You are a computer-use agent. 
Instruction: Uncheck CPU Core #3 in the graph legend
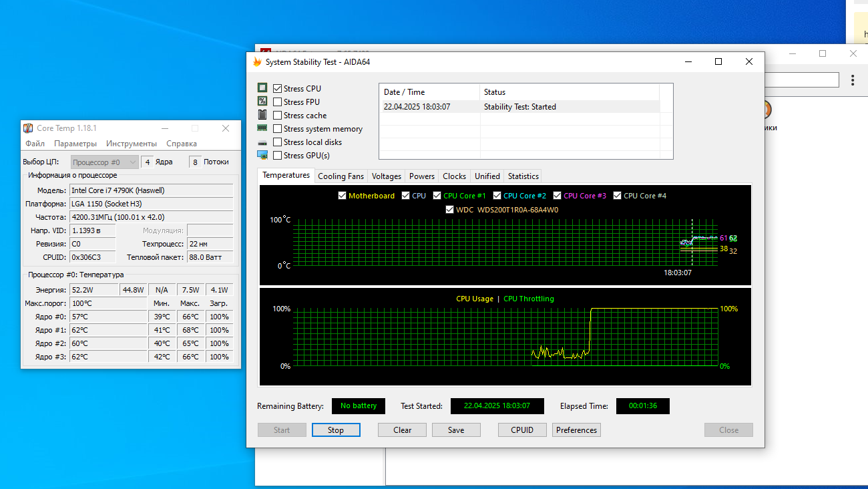coord(558,196)
